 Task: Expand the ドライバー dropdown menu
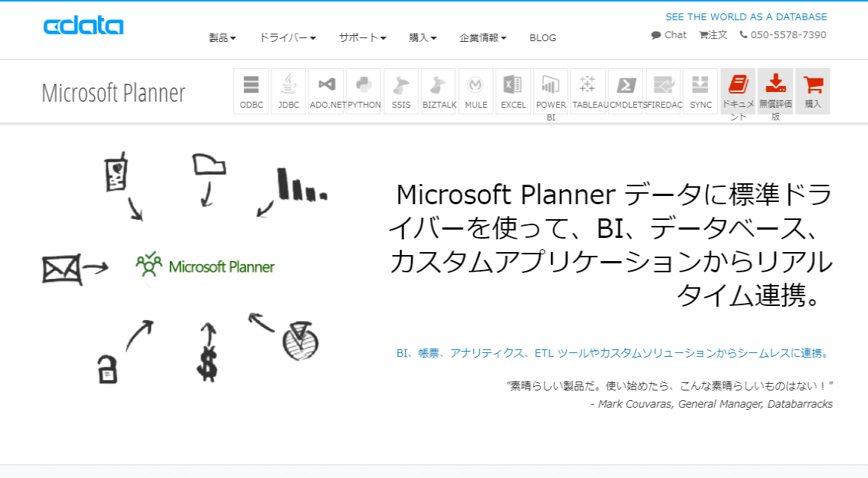pyautogui.click(x=288, y=37)
